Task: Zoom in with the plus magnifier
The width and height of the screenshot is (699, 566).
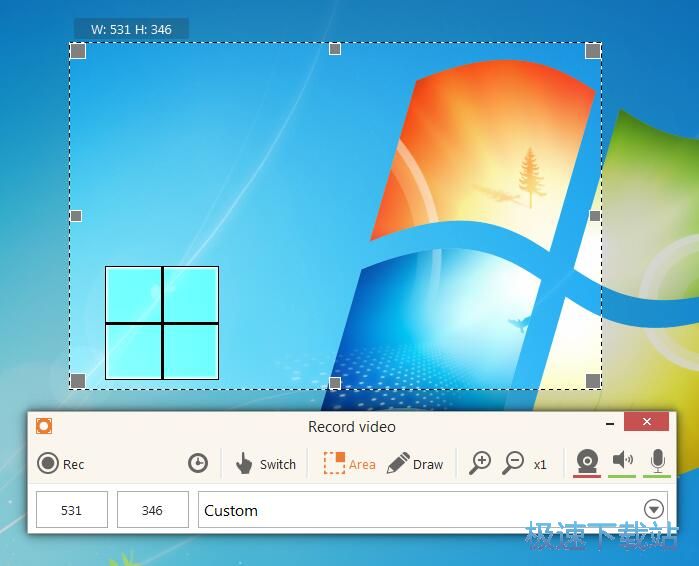Action: 481,463
